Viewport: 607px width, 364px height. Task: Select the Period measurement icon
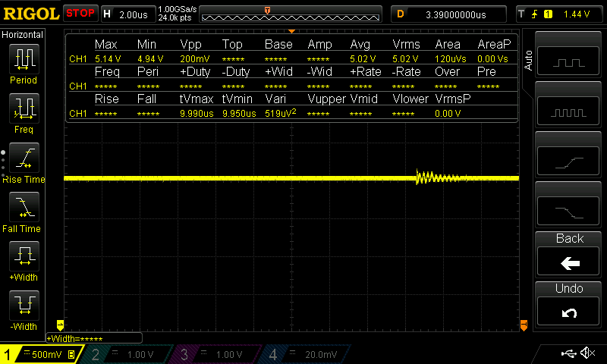click(24, 59)
